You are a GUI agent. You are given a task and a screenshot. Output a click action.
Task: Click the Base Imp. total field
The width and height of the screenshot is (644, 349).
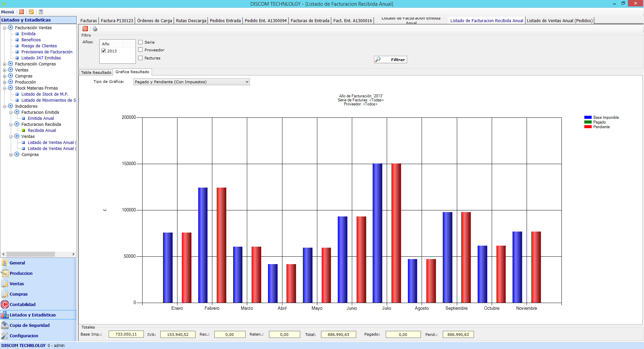(x=126, y=334)
